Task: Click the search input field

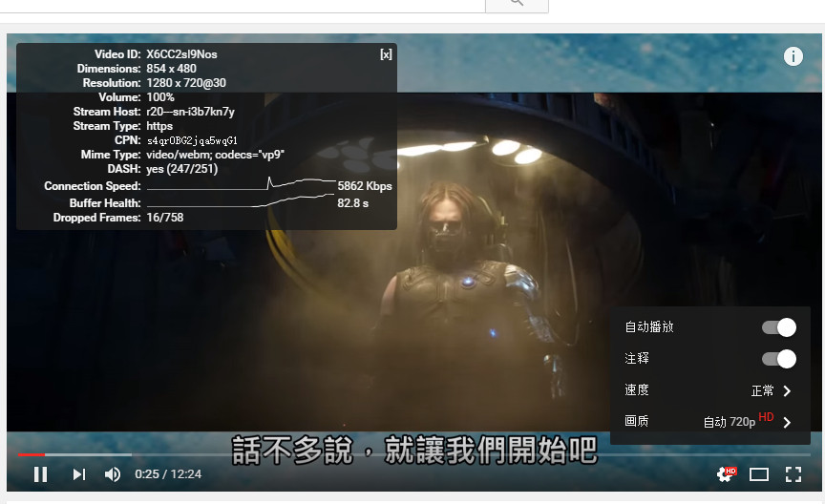Action: point(242,4)
